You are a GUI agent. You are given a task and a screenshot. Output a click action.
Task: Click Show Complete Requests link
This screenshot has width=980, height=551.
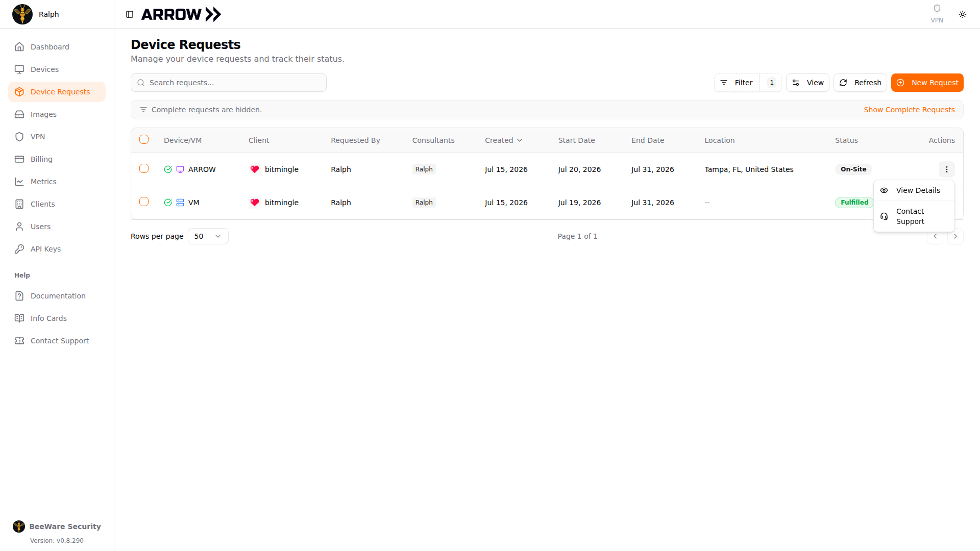[x=909, y=110]
